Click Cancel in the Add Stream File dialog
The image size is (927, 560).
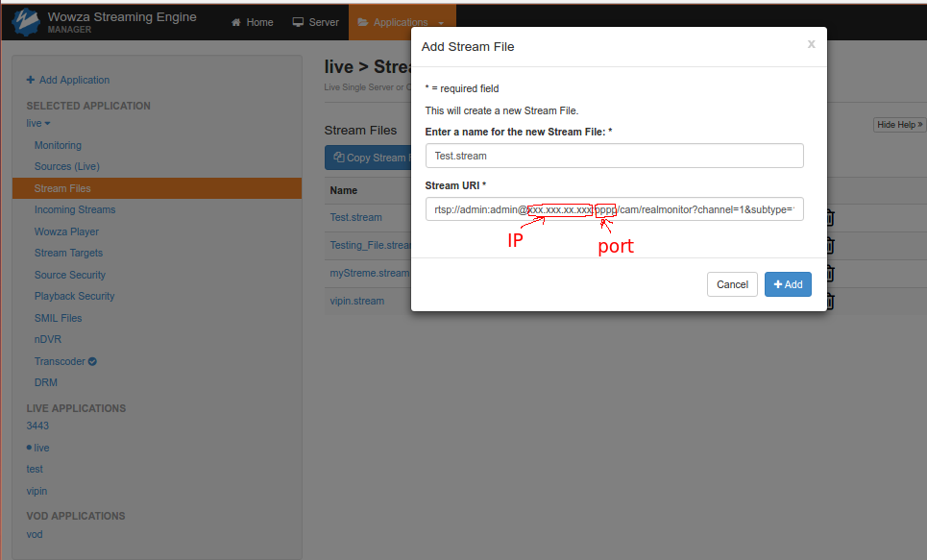point(732,284)
